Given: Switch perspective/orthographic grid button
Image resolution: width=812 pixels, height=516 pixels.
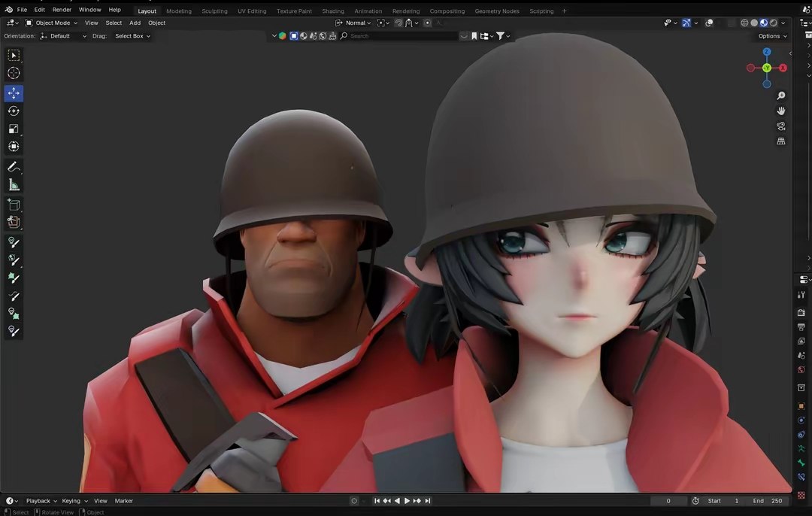Looking at the screenshot, I should click(781, 141).
